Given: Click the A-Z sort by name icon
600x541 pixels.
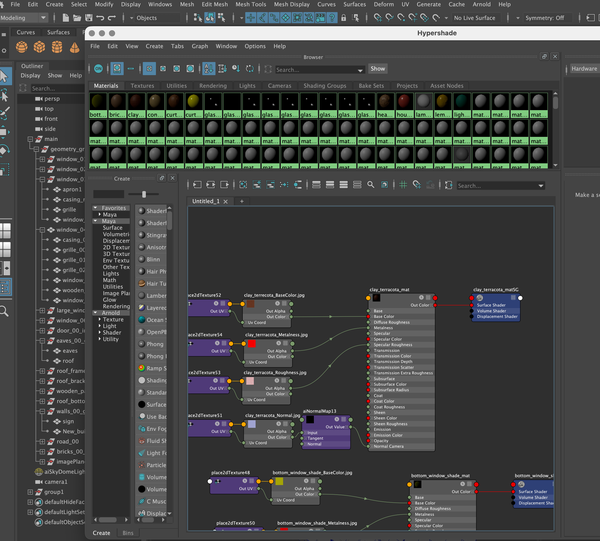Looking at the screenshot, I should click(209, 69).
